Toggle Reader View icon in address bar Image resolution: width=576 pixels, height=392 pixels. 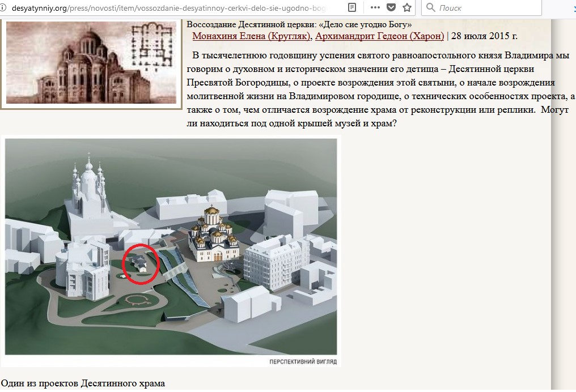coord(352,8)
